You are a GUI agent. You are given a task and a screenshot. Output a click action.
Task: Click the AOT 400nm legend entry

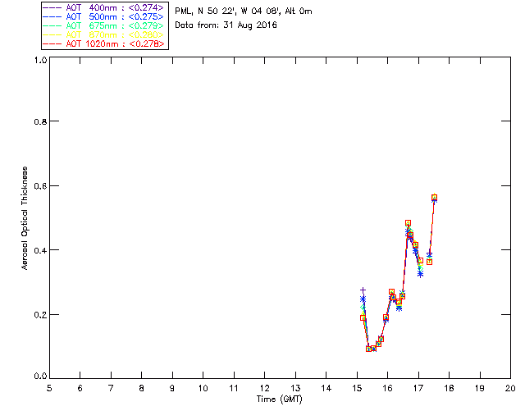tap(103, 7)
